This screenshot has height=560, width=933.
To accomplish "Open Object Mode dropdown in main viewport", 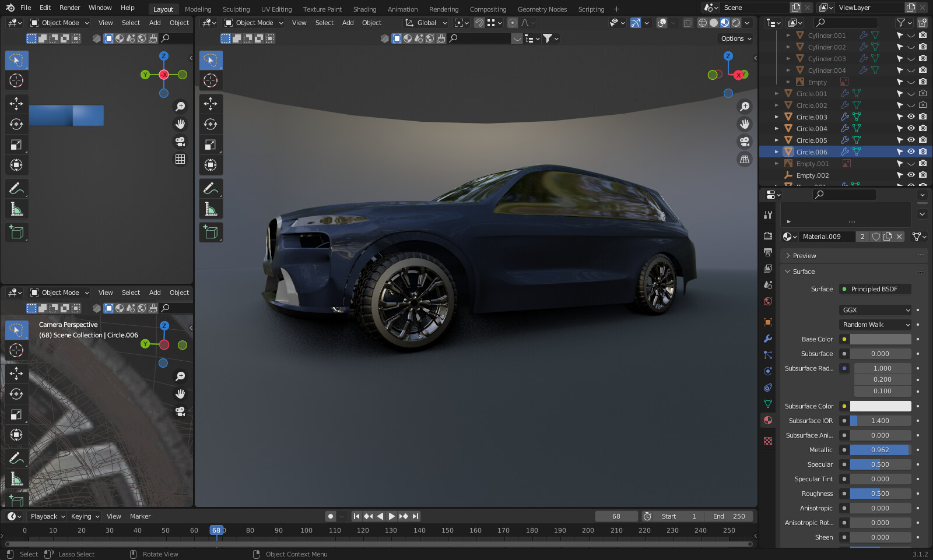I will 254,23.
